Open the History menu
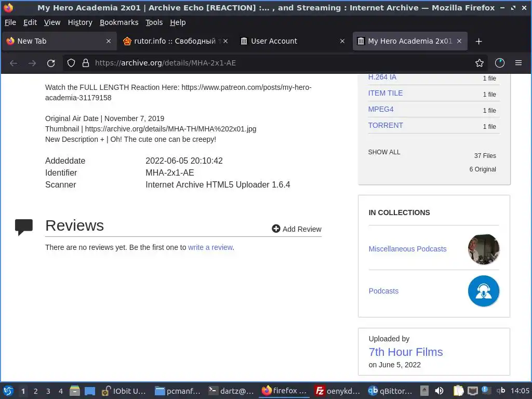The width and height of the screenshot is (532, 399). coord(80,22)
